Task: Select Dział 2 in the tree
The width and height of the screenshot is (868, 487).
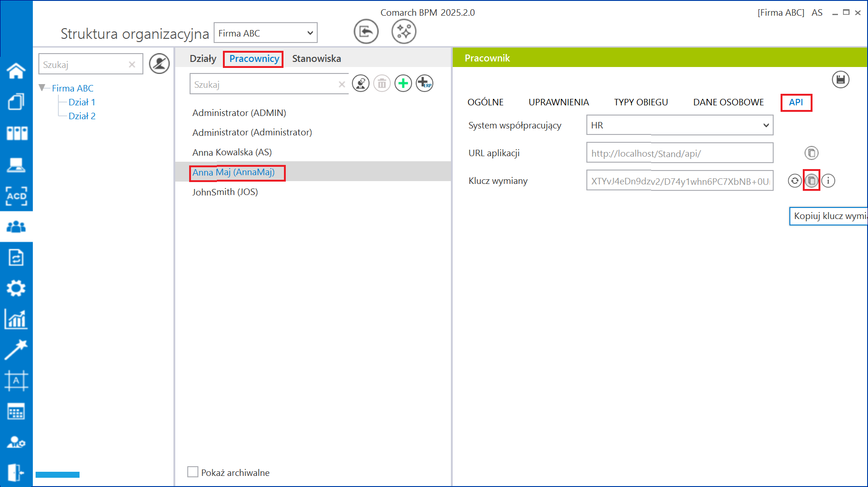Action: (x=82, y=116)
